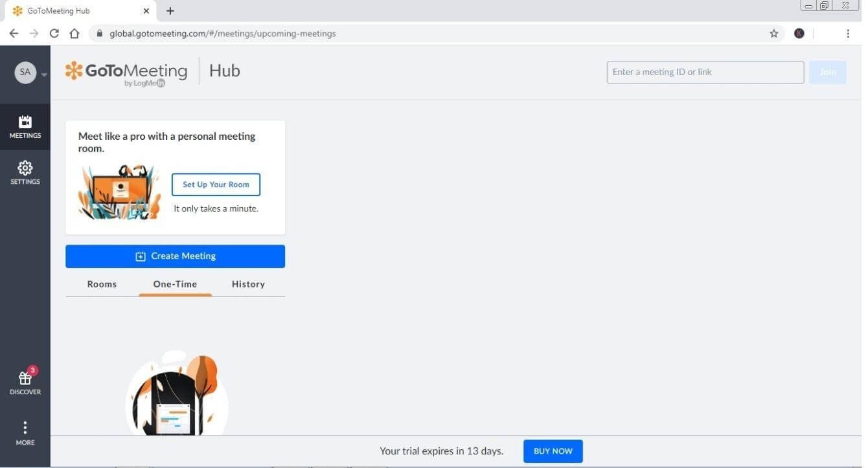Click Set Up Your Room

(x=216, y=184)
